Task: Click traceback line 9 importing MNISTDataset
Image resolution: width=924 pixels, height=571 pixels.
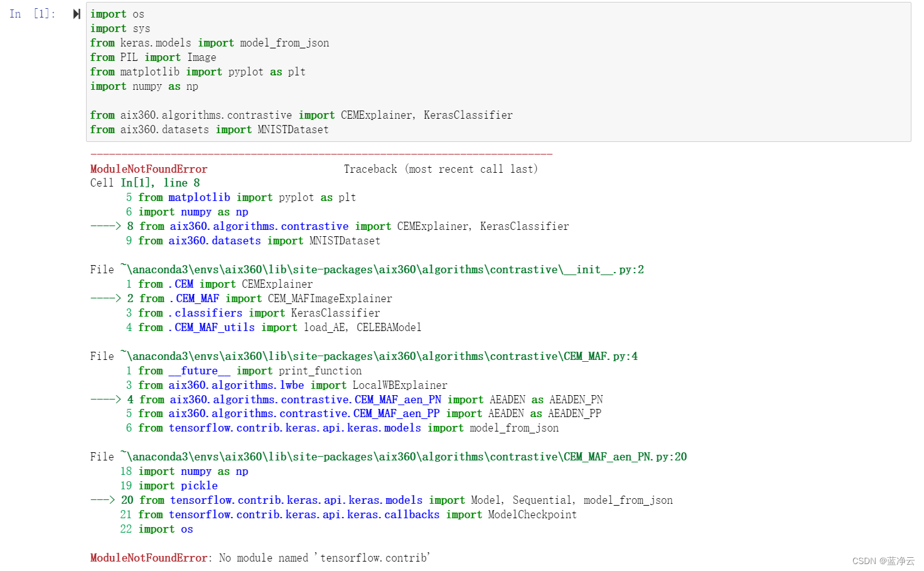Action: point(253,241)
